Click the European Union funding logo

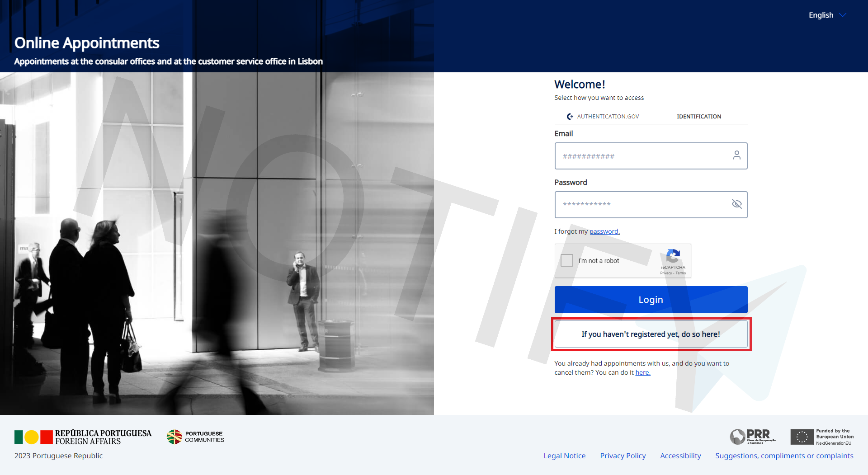[821, 437]
